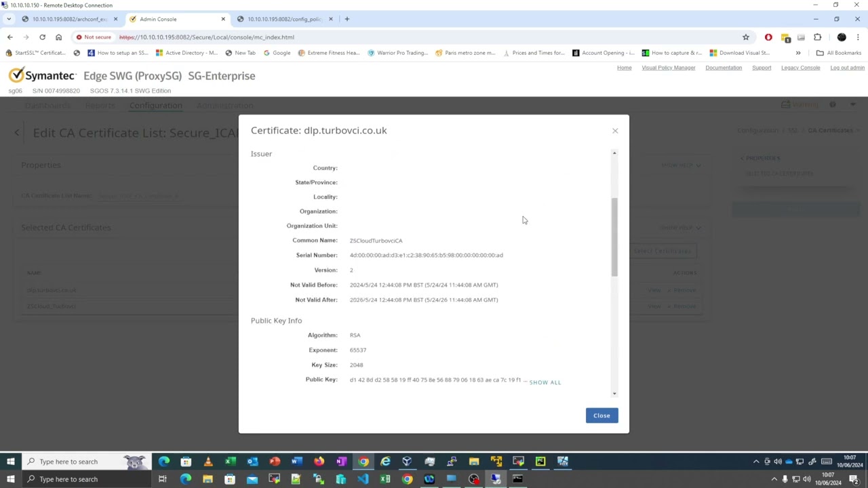Click the address bar URL
868x488 pixels.
point(207,37)
